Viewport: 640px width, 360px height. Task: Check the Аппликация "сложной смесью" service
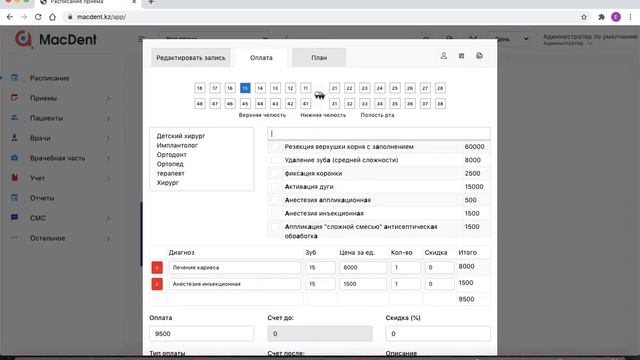point(276,227)
